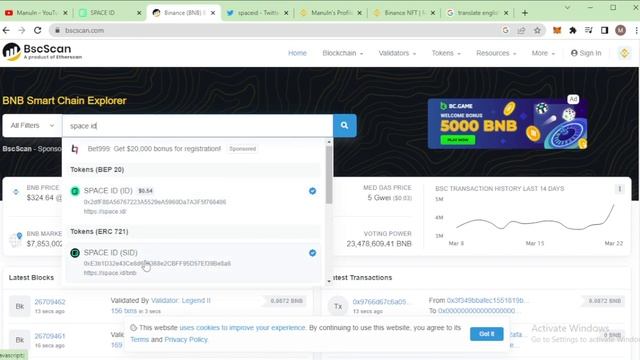Click the Tx icon for transaction 0x9766d67c6a05

pos(338,306)
